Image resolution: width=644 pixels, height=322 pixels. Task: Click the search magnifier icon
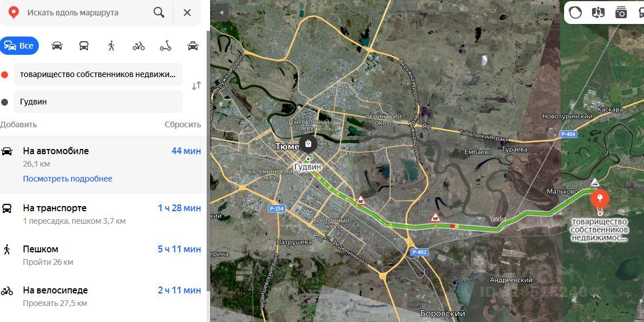point(159,13)
